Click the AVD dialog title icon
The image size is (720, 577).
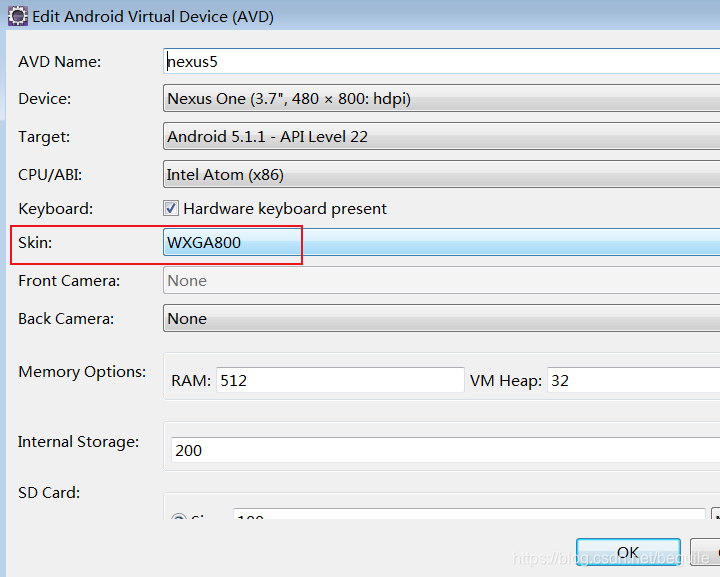point(18,16)
